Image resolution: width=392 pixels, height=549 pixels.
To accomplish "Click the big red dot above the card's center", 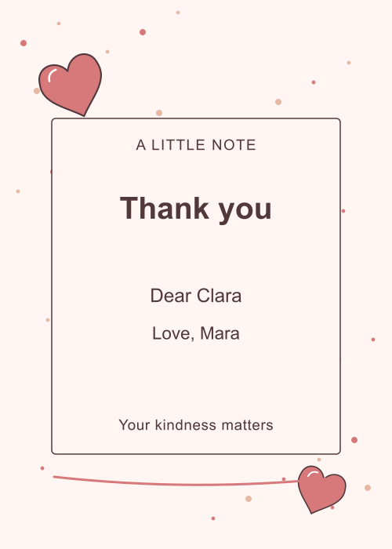I will [x=143, y=32].
